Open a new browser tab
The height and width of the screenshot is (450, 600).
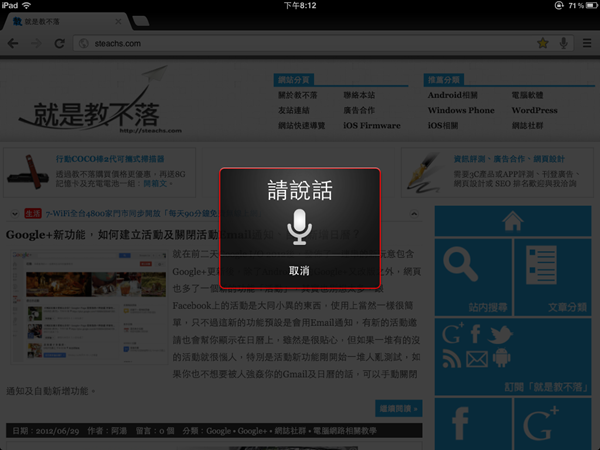140,21
